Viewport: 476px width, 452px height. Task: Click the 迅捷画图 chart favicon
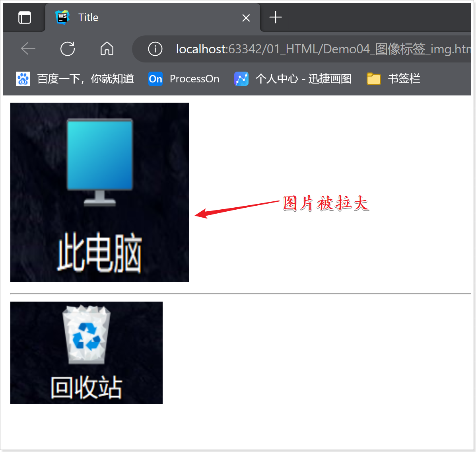click(241, 79)
